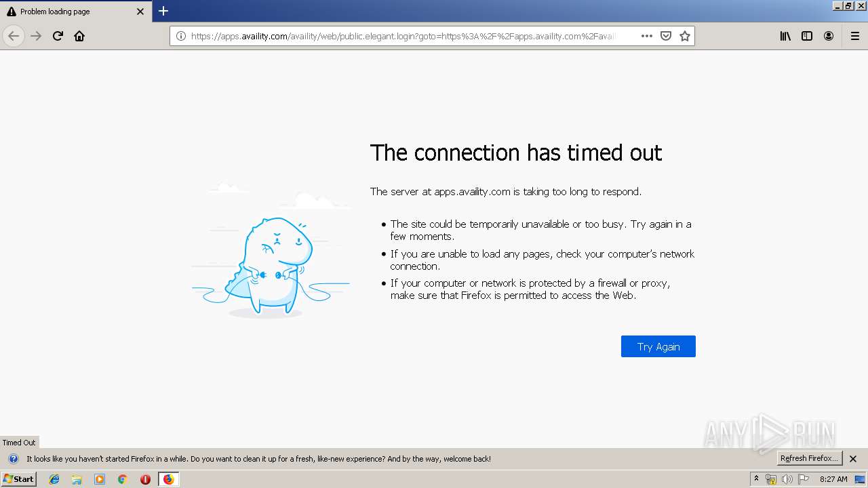
Task: Select the Problem loading page tab
Action: click(76, 12)
